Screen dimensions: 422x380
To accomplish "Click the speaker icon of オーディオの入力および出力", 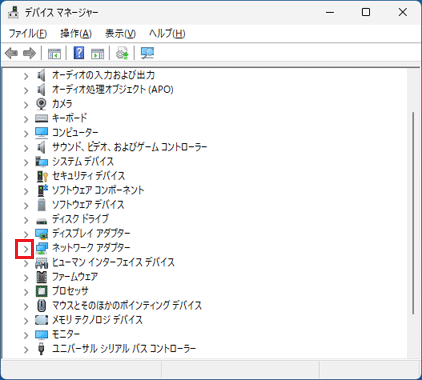I will click(x=41, y=75).
